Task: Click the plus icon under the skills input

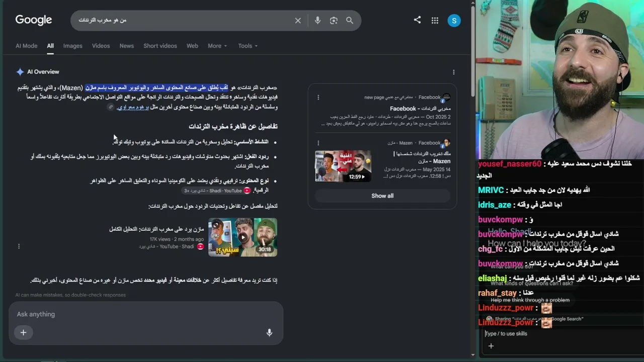Action: click(491, 346)
